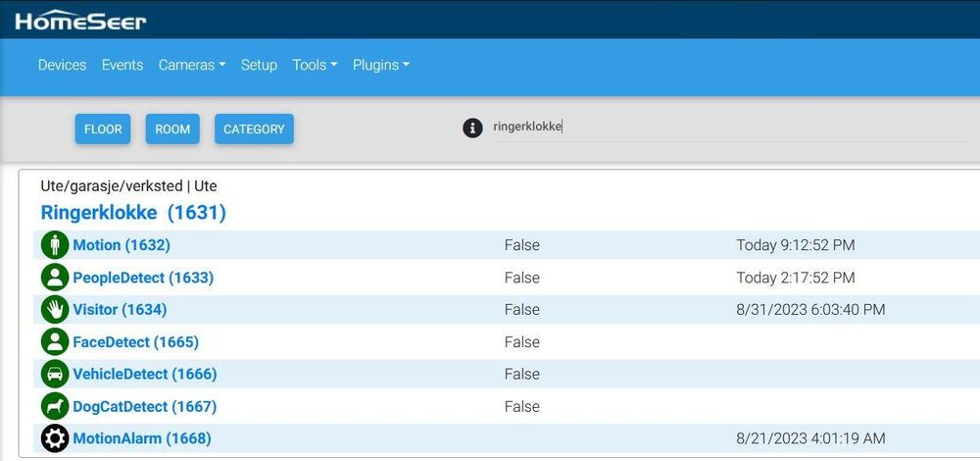Go to the Devices page
980x461 pixels.
[62, 65]
